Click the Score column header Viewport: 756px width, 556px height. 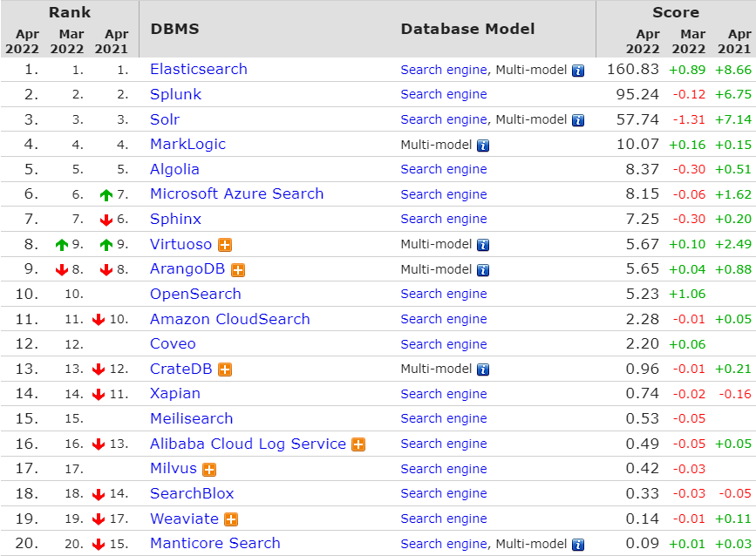676,12
